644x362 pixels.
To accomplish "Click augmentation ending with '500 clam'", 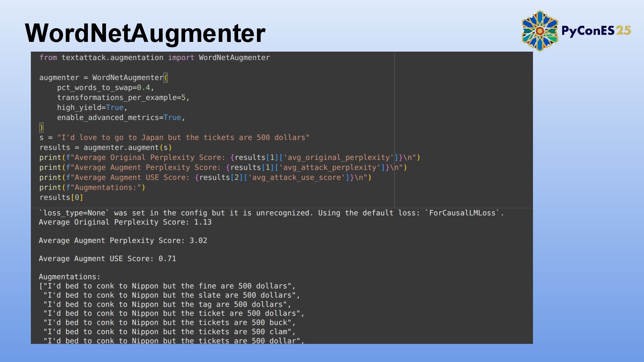I will coord(169,332).
